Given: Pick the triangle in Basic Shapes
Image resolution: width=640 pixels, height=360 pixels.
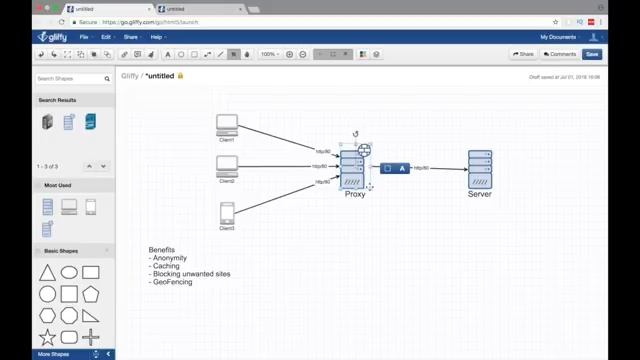Looking at the screenshot, I should pos(47,272).
